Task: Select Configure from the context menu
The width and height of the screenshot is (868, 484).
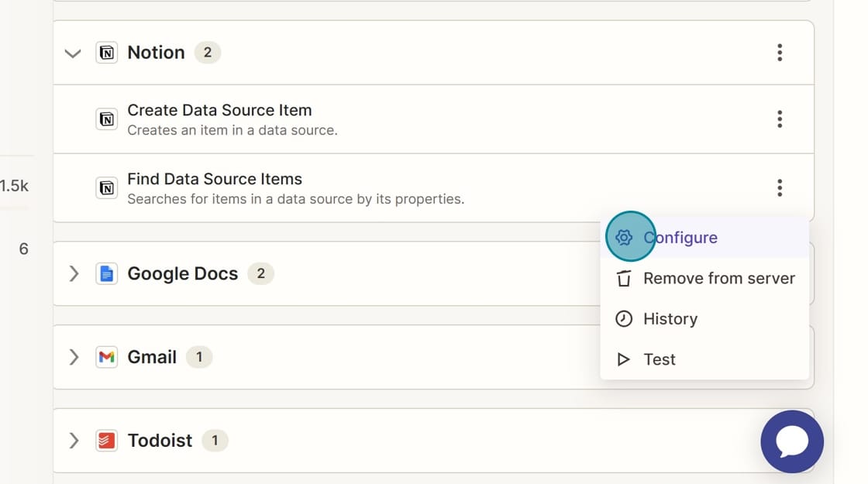Action: [680, 238]
